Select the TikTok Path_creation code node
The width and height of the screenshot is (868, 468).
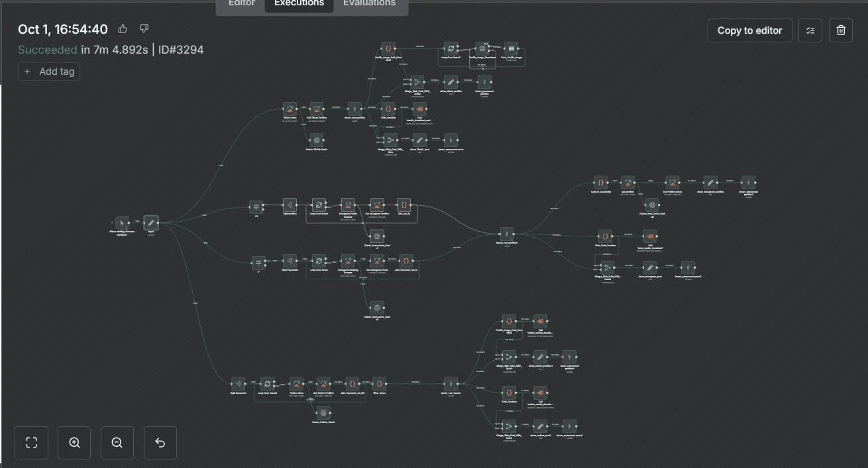coord(388,109)
